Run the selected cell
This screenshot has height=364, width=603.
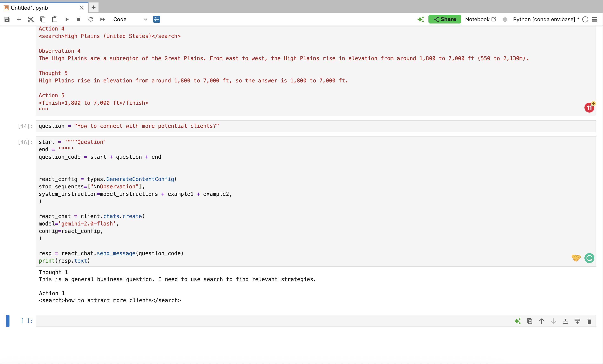(x=67, y=19)
